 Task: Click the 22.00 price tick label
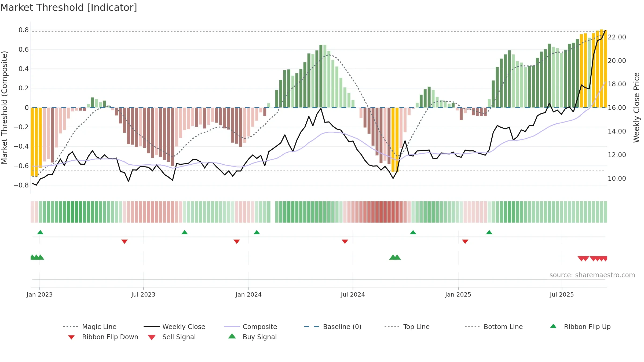coord(617,37)
